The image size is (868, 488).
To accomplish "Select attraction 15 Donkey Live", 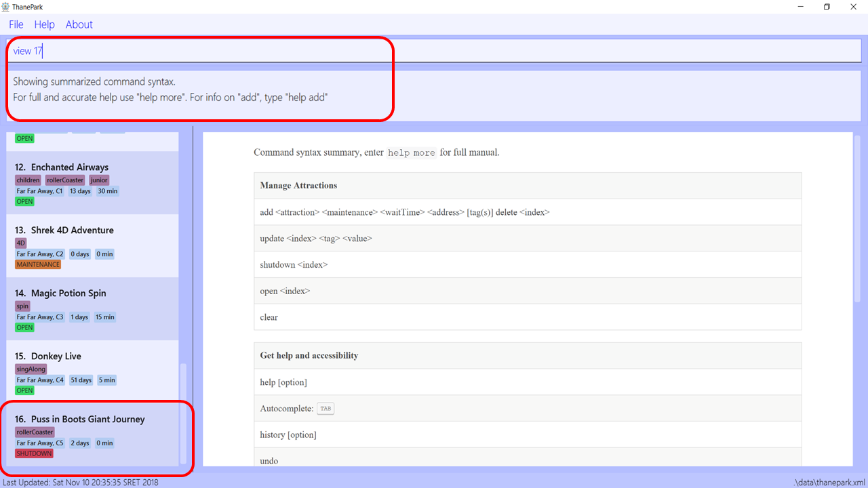I will [93, 371].
